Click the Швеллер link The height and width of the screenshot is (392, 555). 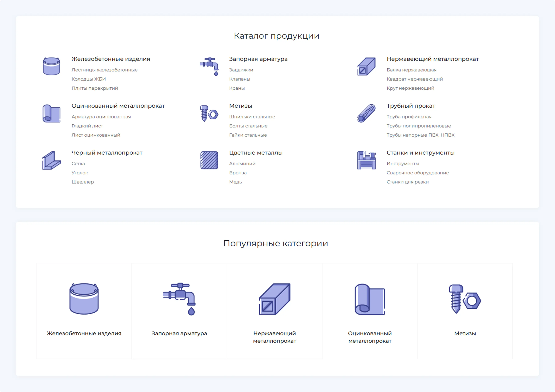pyautogui.click(x=83, y=182)
